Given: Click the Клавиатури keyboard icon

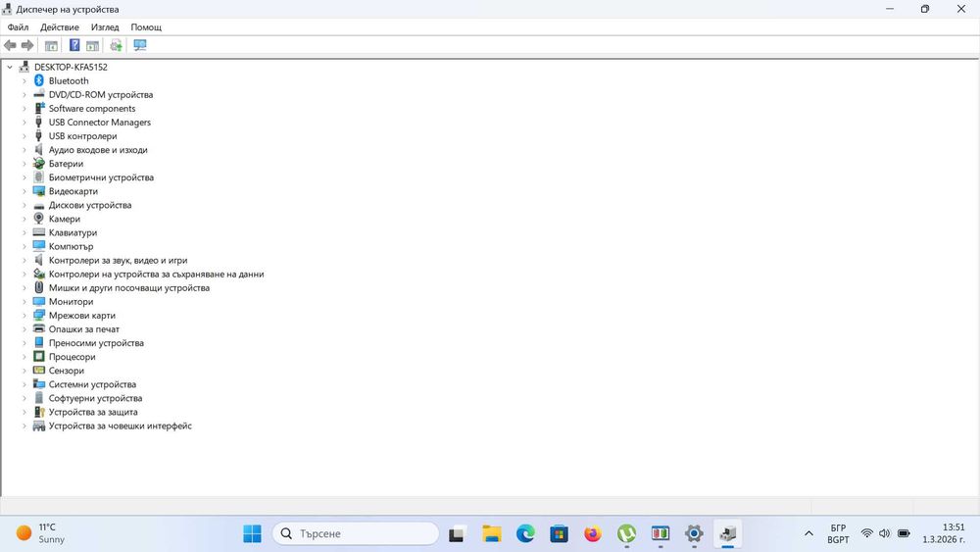Looking at the screenshot, I should pyautogui.click(x=39, y=232).
